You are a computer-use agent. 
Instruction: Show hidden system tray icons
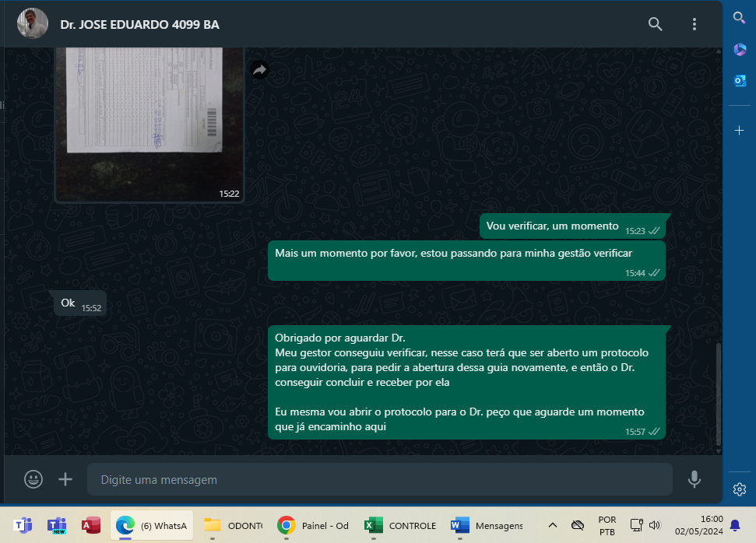pos(553,525)
